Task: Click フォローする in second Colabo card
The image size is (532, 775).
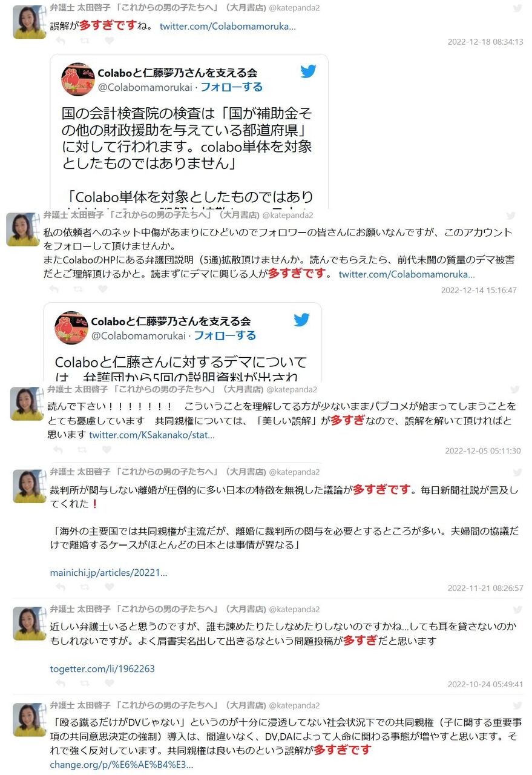Action: pos(225,335)
